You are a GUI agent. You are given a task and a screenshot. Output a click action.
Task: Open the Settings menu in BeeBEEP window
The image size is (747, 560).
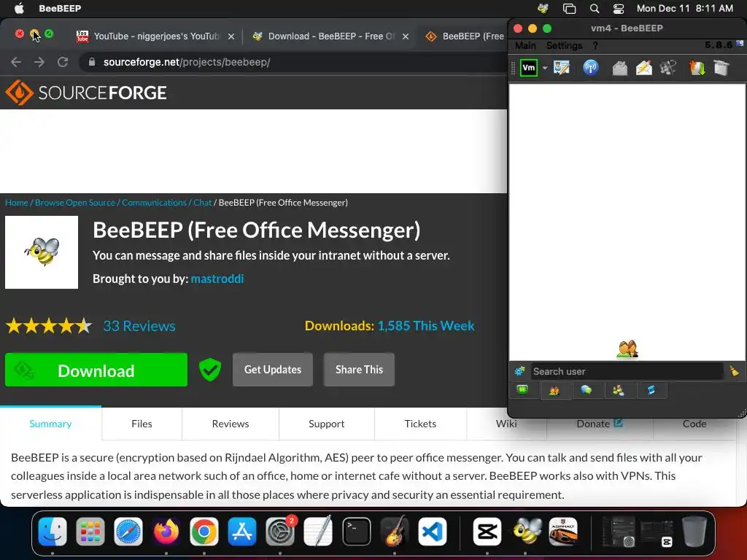(x=564, y=45)
